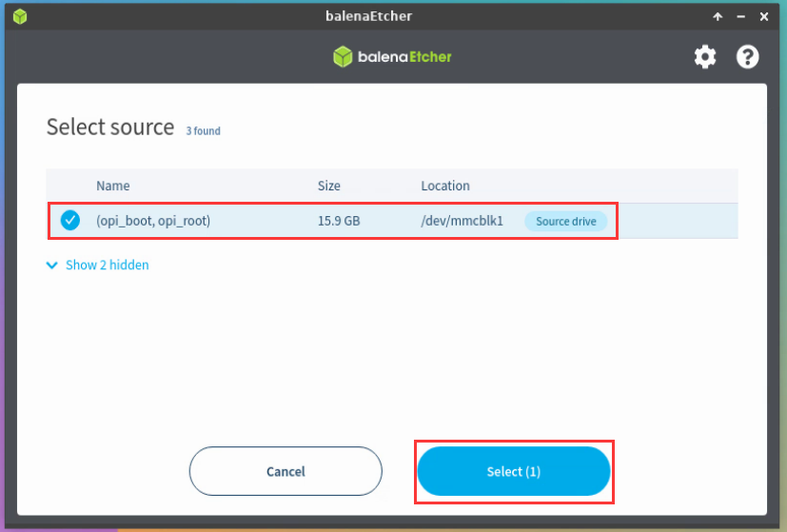Click the '3 found' count label
Screen dimensions: 787x532
point(203,130)
